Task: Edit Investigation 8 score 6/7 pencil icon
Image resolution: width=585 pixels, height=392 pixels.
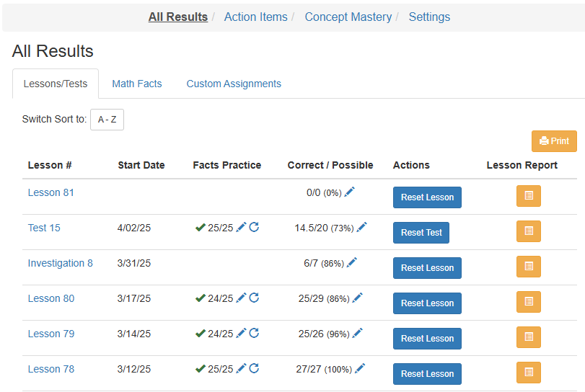Action: 351,262
